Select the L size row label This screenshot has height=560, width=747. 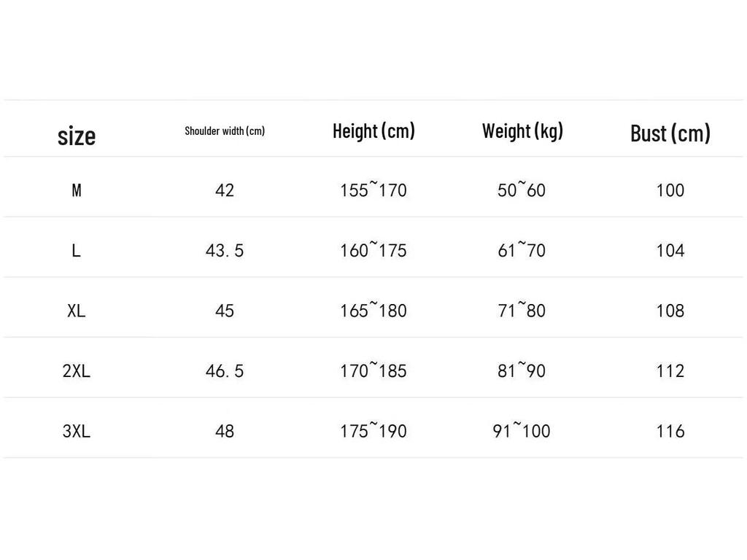coord(76,251)
